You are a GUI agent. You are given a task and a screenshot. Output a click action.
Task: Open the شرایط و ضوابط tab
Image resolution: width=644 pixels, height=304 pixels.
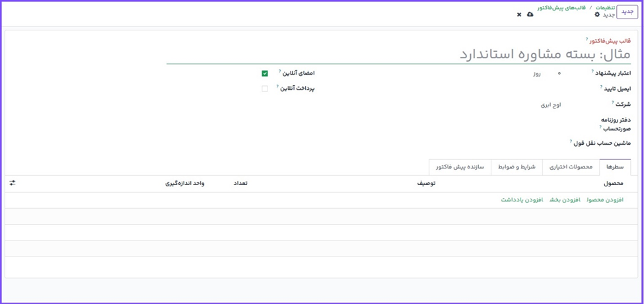[517, 167]
